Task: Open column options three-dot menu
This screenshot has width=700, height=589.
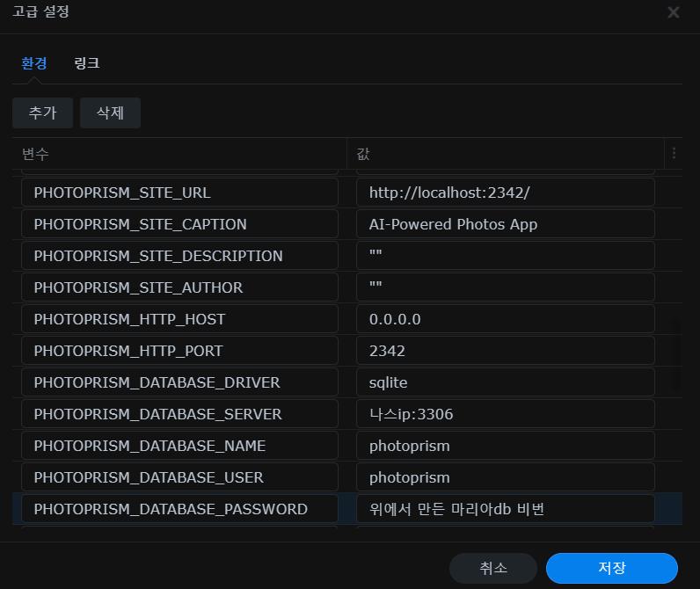Action: pyautogui.click(x=674, y=154)
